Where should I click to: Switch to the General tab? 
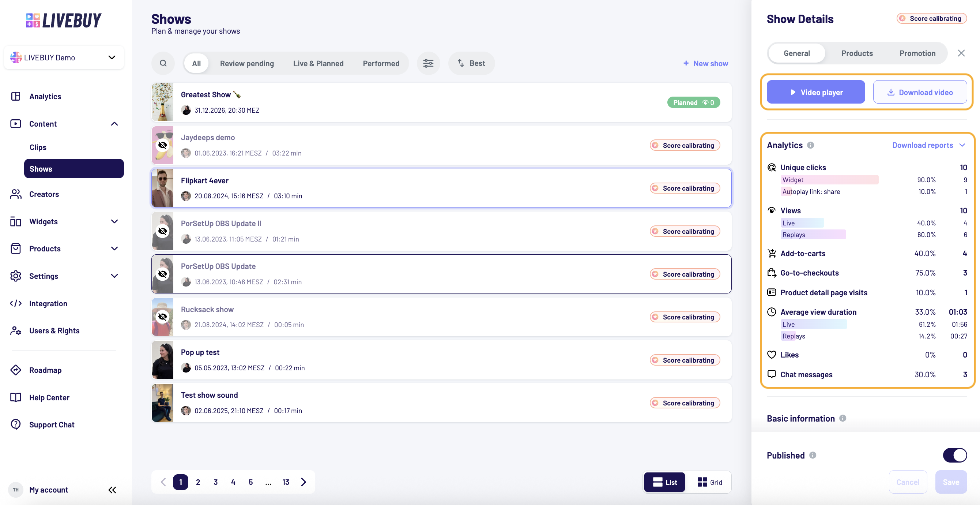coord(797,53)
